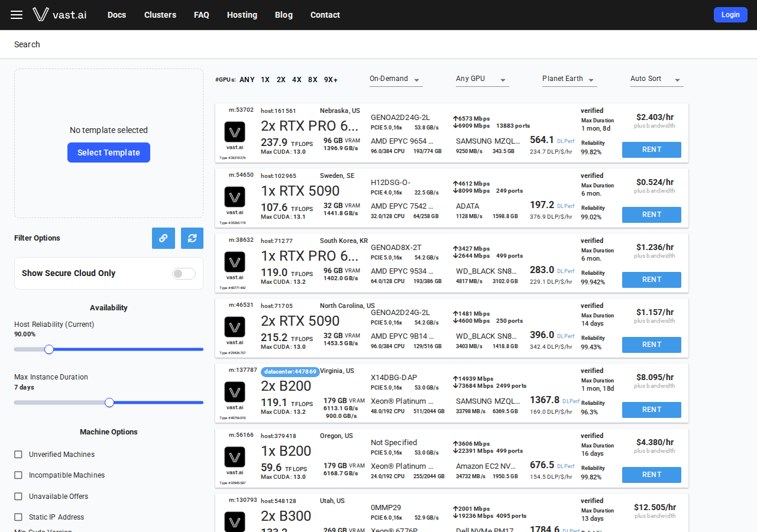Open the Contact page

point(325,15)
